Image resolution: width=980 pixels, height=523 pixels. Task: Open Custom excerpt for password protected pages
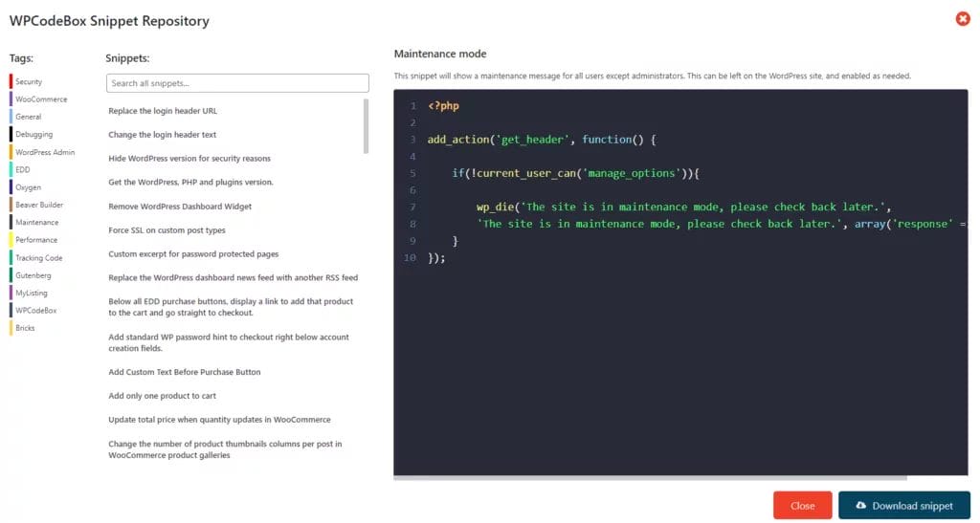coord(193,254)
